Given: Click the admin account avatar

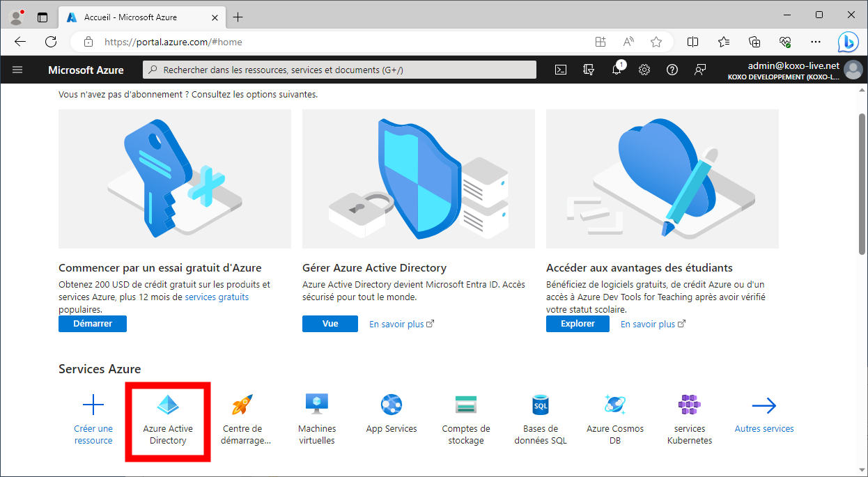Looking at the screenshot, I should point(853,70).
